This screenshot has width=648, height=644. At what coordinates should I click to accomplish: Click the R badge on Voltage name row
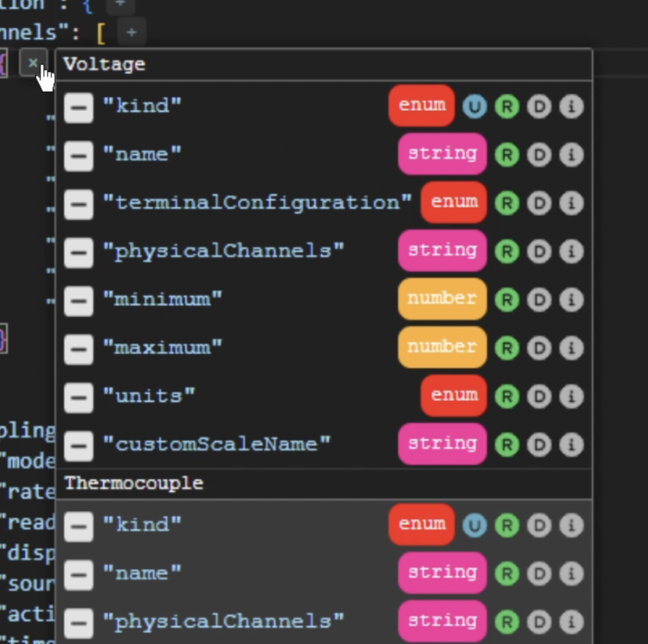(x=506, y=155)
